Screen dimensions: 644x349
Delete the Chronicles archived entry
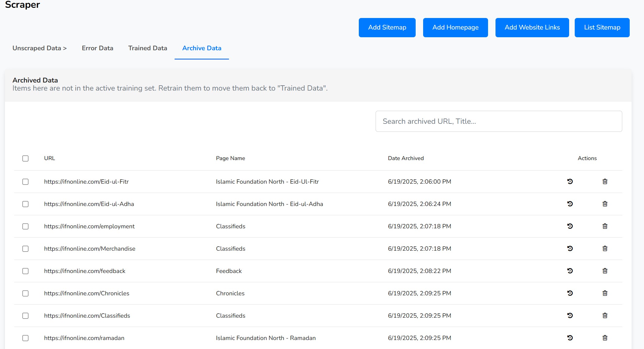pos(605,293)
